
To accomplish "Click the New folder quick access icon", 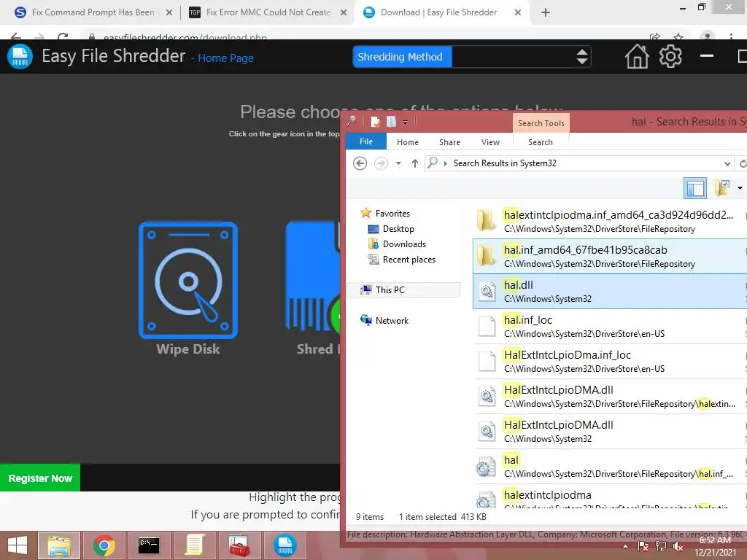I will point(391,122).
